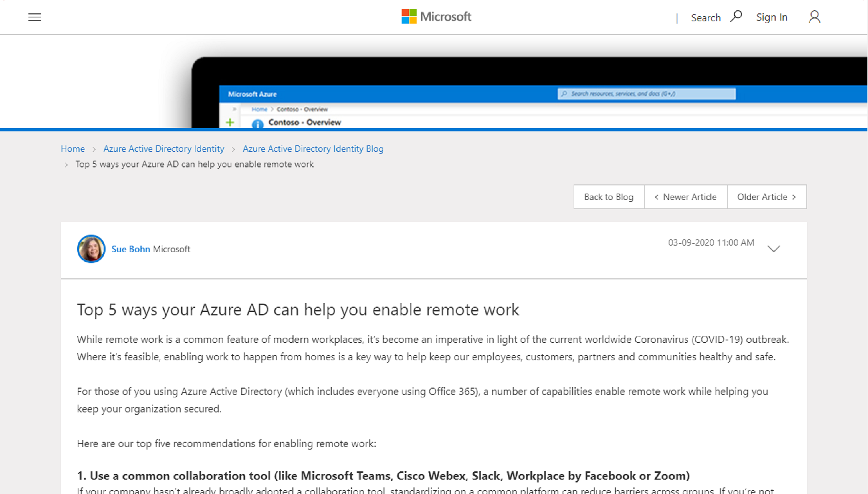Click the user profile icon

pos(814,17)
